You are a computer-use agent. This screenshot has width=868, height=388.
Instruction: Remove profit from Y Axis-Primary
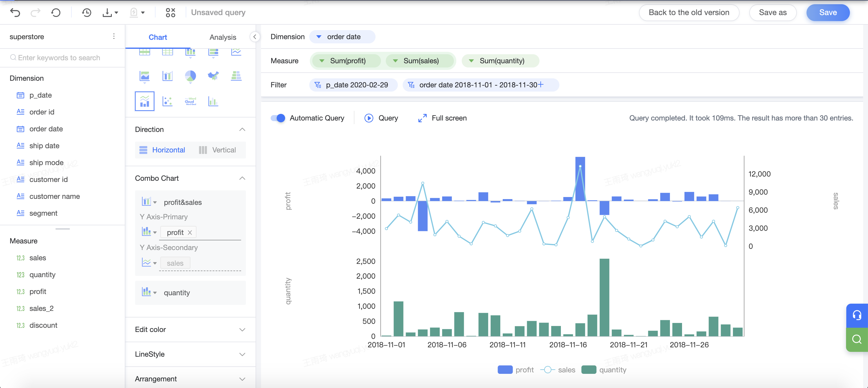pos(190,232)
